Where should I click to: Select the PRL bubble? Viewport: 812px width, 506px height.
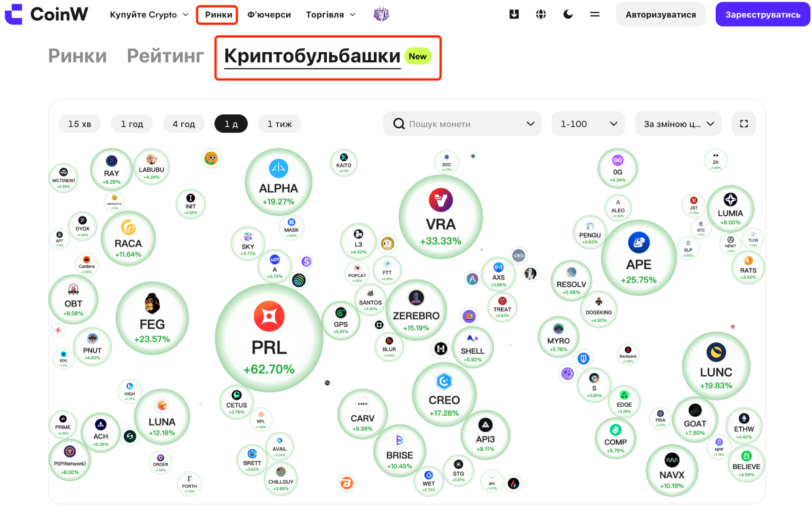(x=269, y=338)
